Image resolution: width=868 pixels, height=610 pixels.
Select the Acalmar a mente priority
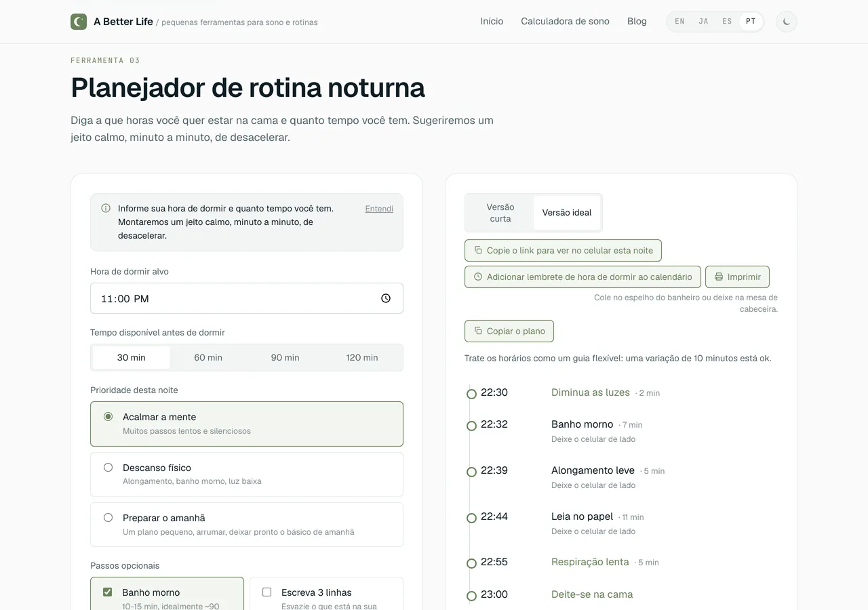point(247,424)
